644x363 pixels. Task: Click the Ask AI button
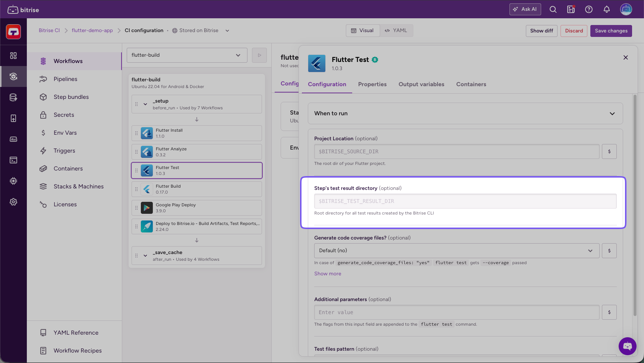(525, 9)
